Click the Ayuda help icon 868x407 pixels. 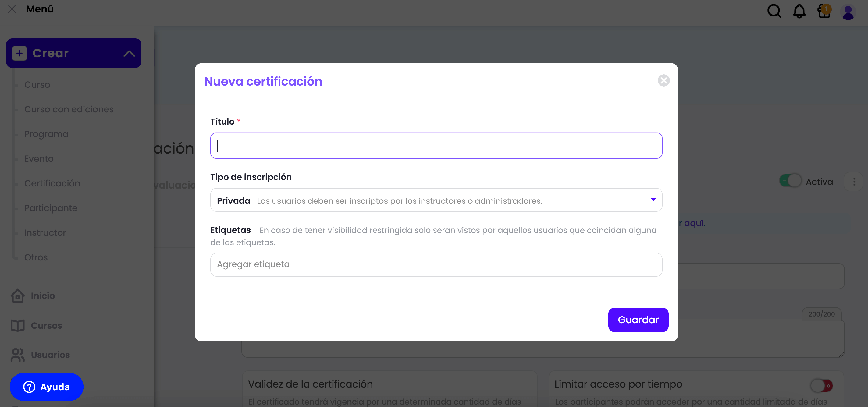pyautogui.click(x=29, y=387)
